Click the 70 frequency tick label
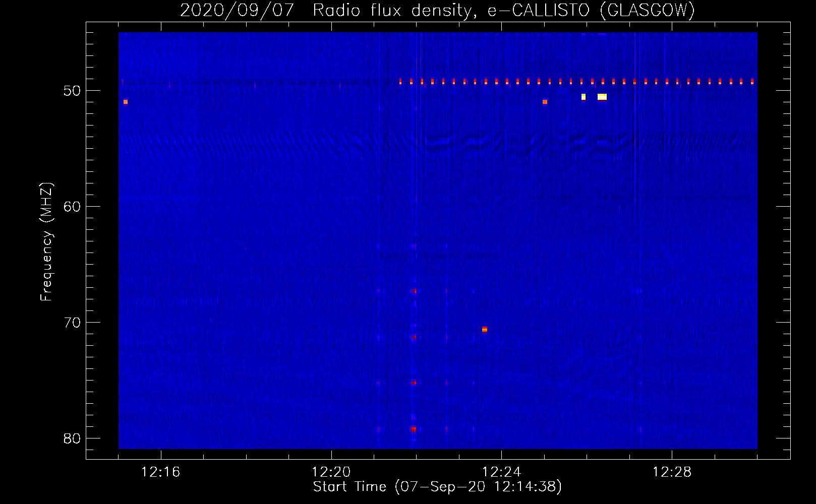The height and width of the screenshot is (504, 816). pos(72,323)
